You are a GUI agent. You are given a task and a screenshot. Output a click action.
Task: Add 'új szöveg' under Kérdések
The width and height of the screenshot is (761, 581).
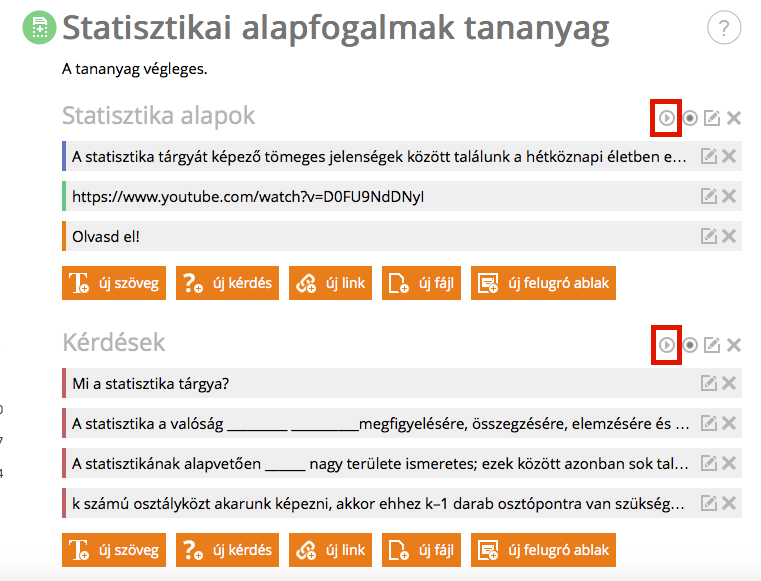click(x=114, y=550)
